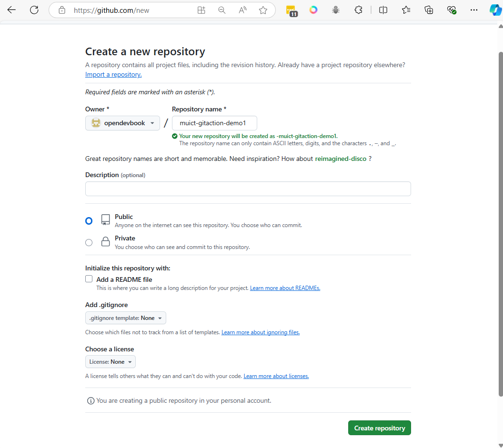Open Browser essentials heart icon

coord(452,10)
